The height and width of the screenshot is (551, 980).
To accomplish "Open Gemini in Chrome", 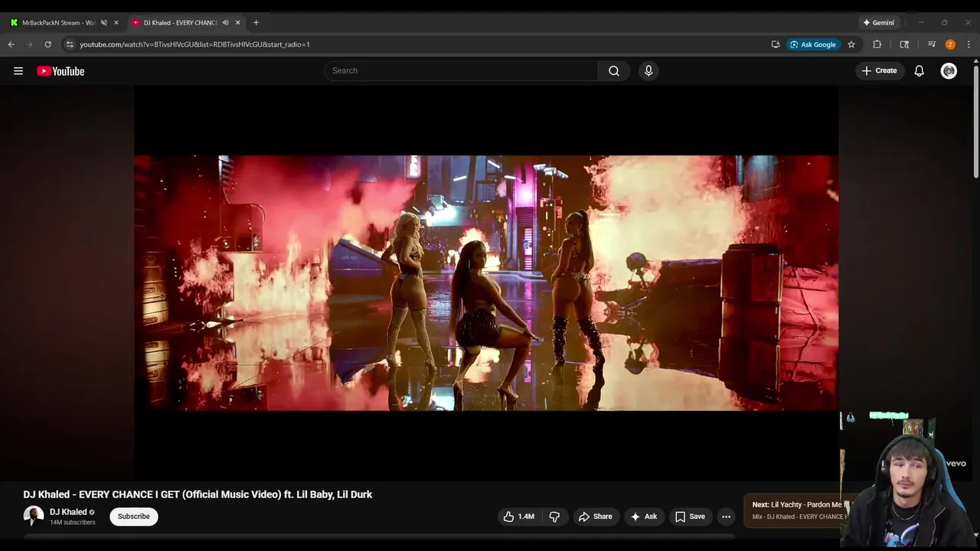I will click(877, 23).
